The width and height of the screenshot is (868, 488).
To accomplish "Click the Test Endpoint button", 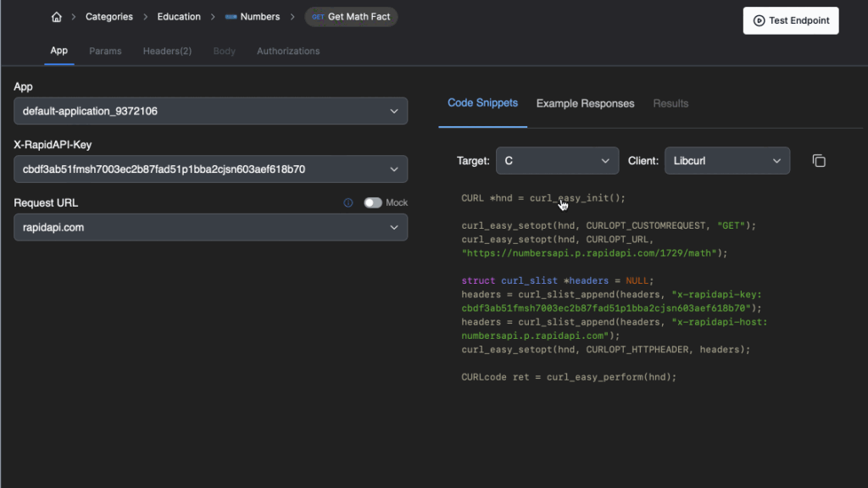I will tap(790, 19).
